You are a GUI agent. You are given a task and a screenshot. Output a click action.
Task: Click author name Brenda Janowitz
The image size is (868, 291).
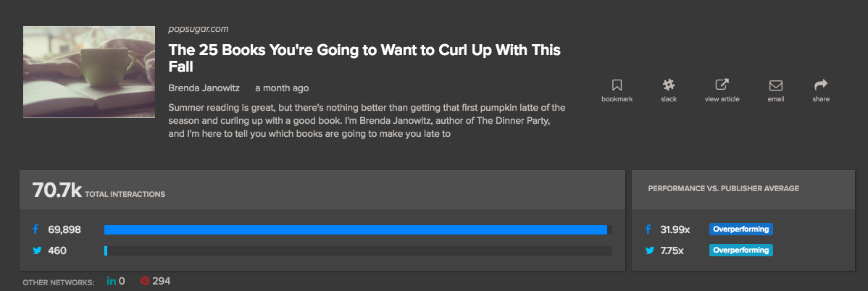click(203, 88)
